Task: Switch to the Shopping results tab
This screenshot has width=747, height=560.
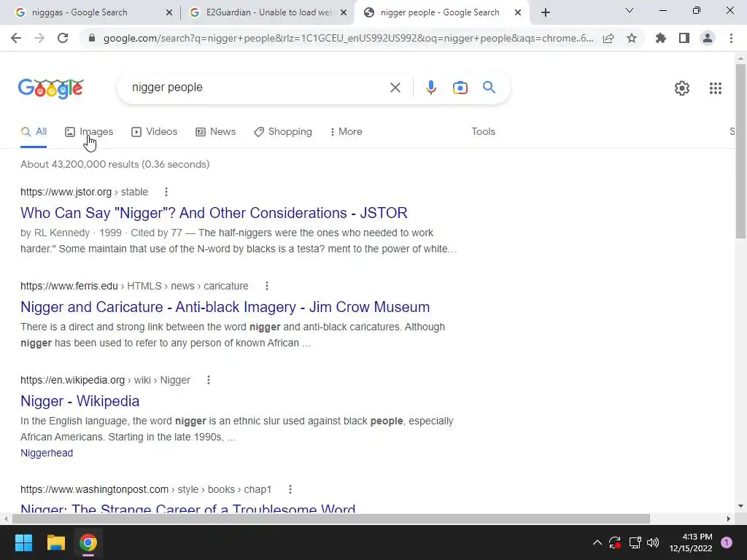Action: coord(282,132)
